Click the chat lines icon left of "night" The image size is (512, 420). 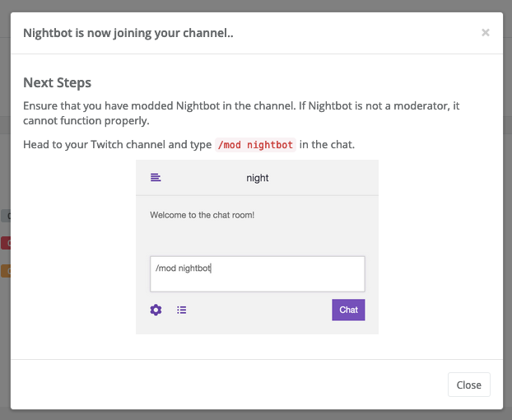[156, 178]
